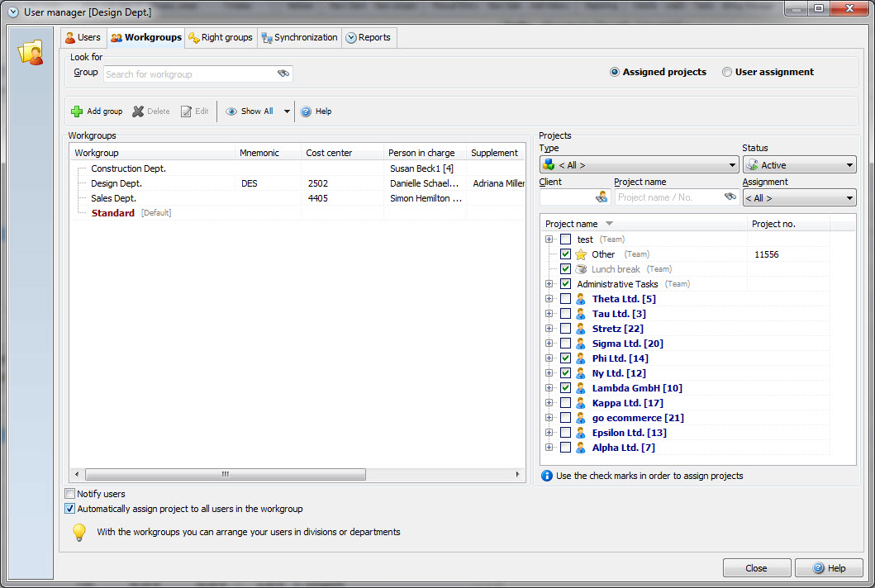Click the Edit group pencil icon

pos(186,111)
